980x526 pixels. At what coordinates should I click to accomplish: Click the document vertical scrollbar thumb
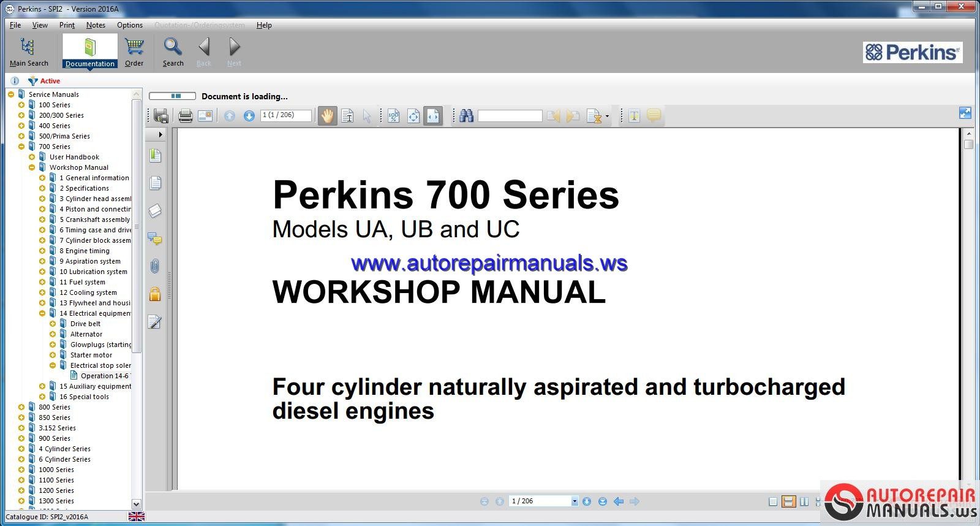click(x=968, y=145)
